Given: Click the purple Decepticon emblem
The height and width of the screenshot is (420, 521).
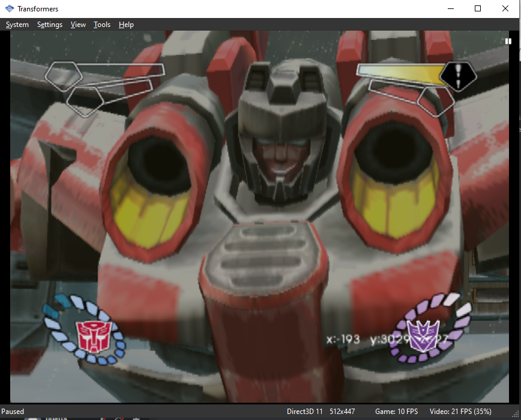Looking at the screenshot, I should coord(424,335).
